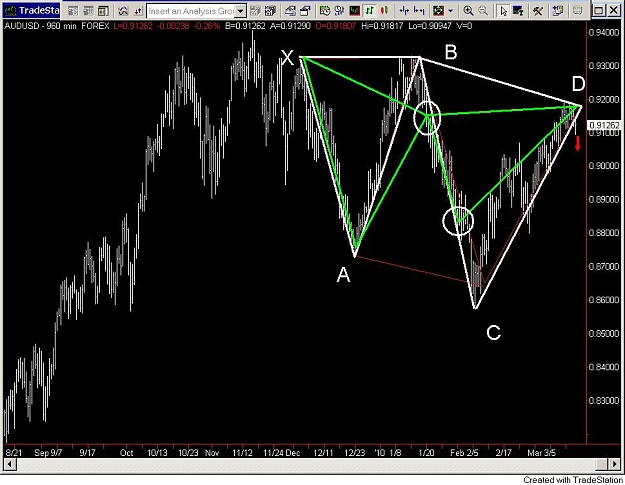Open the hammer tools icon
Viewport: 625px width, 485px height.
click(538, 11)
